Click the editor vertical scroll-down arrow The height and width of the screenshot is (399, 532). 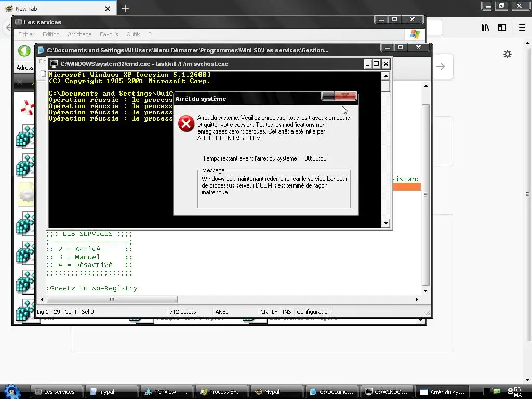click(425, 291)
